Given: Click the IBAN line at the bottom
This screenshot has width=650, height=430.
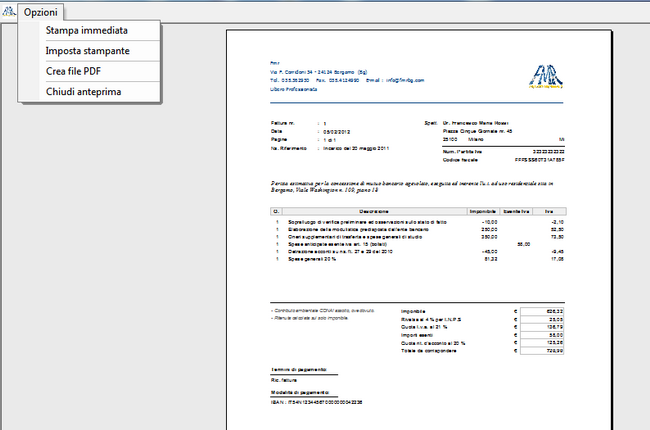Looking at the screenshot, I should click(x=317, y=402).
